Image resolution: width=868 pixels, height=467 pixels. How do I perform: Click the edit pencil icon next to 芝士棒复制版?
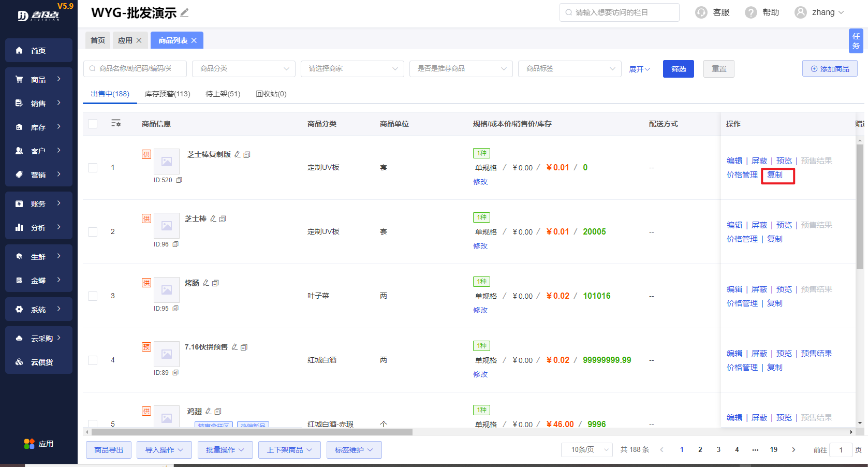click(x=238, y=155)
